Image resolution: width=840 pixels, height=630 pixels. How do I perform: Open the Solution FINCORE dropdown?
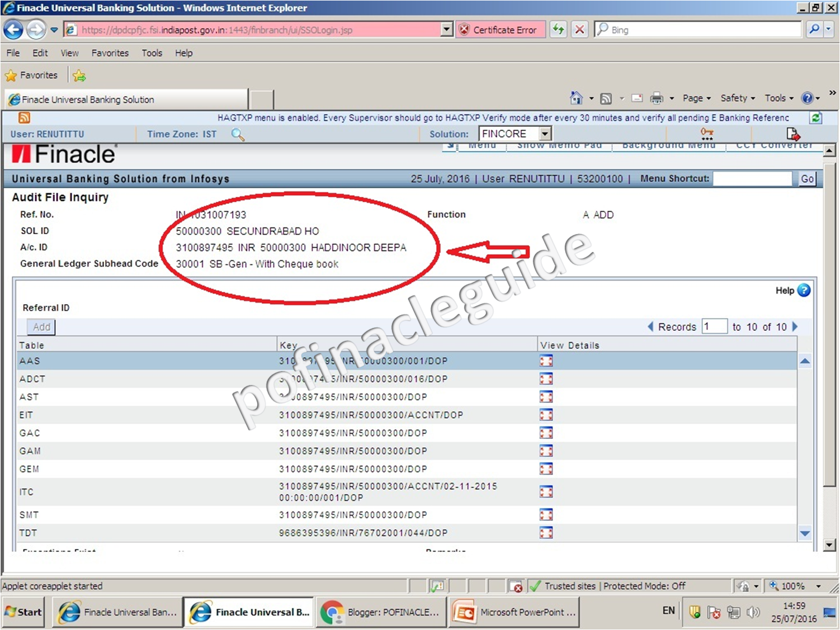(544, 133)
